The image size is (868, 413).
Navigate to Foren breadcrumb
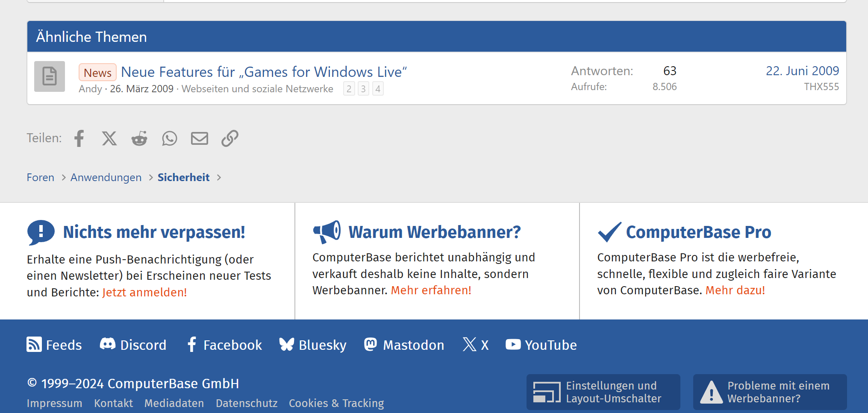click(x=41, y=177)
